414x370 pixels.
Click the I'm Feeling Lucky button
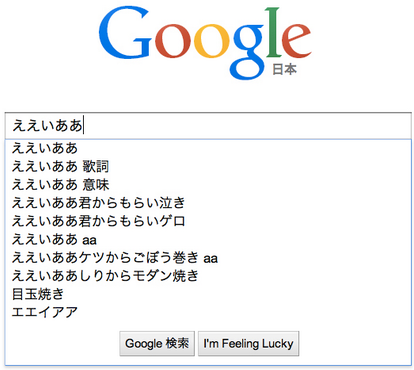248,343
